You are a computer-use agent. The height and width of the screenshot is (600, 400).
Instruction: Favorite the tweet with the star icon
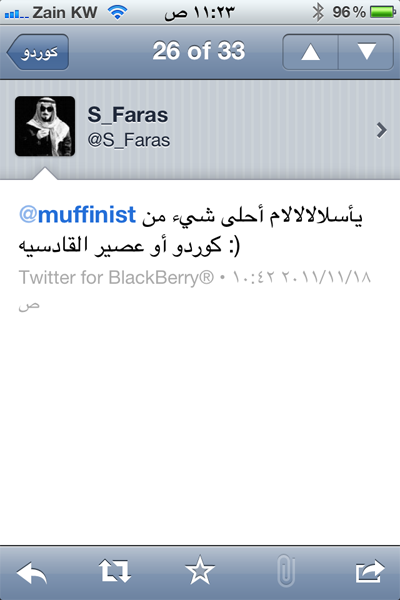point(200,571)
